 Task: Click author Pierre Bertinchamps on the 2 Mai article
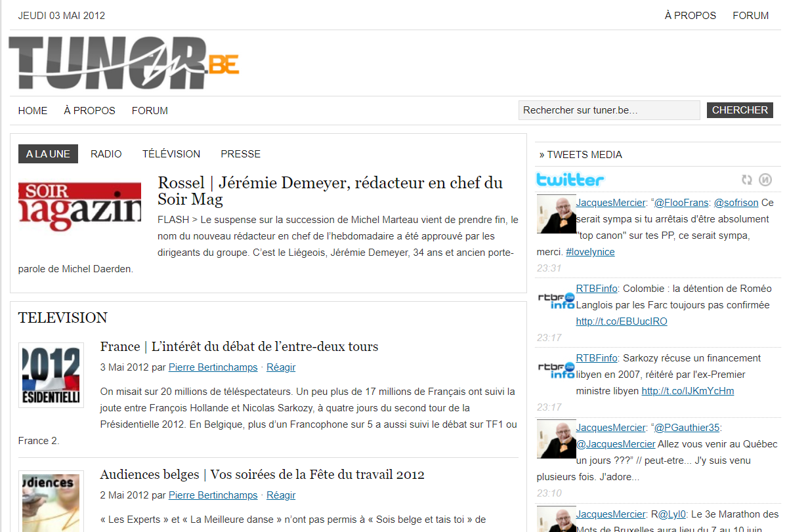click(x=213, y=495)
